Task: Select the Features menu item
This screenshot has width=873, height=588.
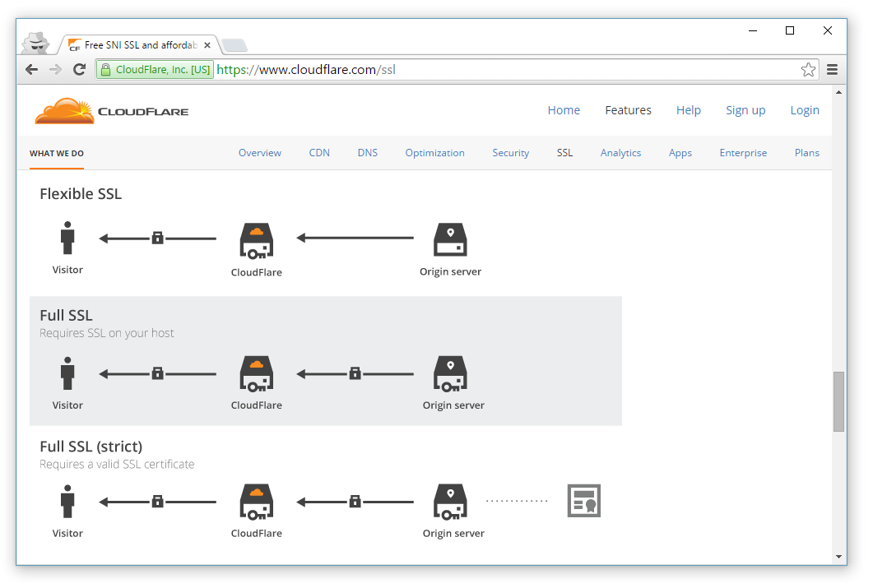Action: coord(628,109)
